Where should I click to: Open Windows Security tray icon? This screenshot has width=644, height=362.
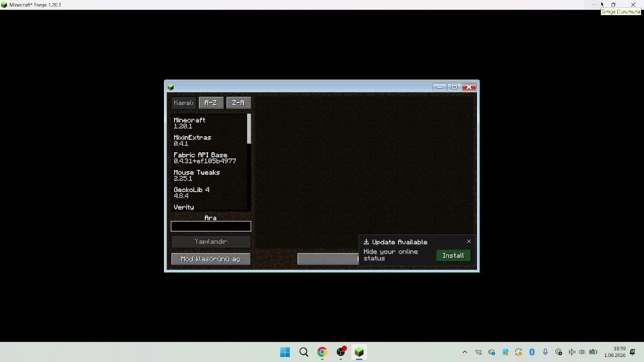(x=505, y=352)
